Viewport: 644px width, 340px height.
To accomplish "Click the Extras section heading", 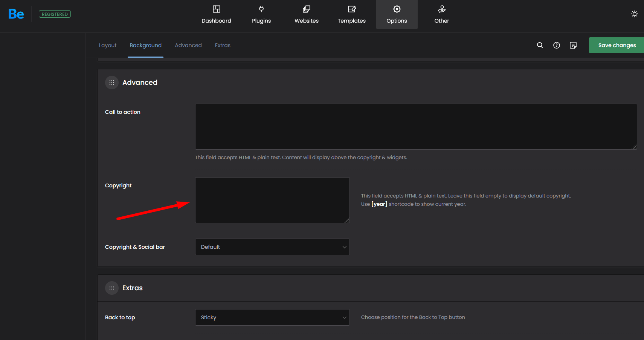I will point(133,288).
